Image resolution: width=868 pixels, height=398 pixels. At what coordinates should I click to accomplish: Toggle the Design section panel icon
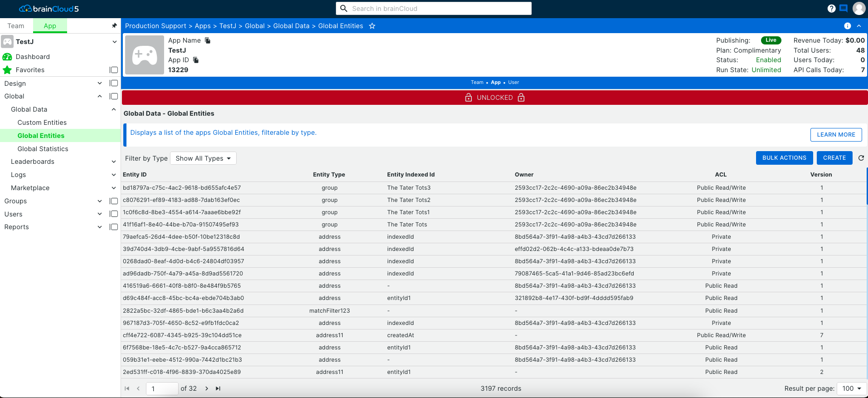(114, 83)
